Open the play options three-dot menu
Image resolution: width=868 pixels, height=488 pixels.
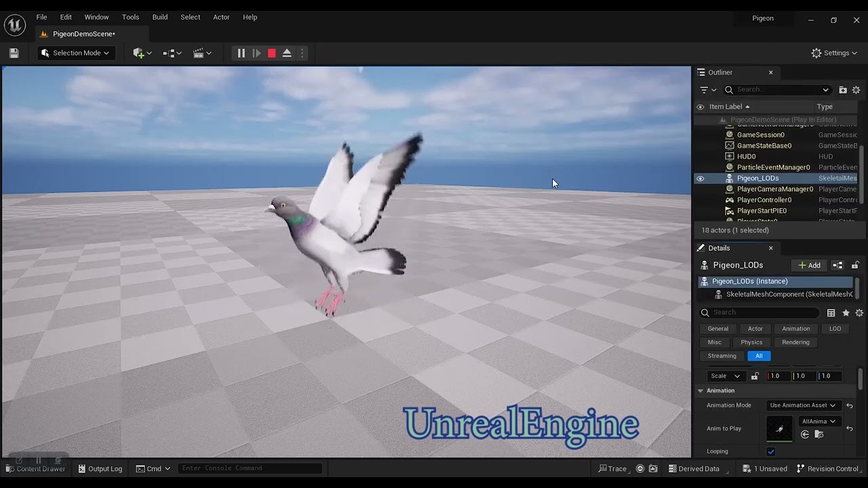tap(302, 53)
